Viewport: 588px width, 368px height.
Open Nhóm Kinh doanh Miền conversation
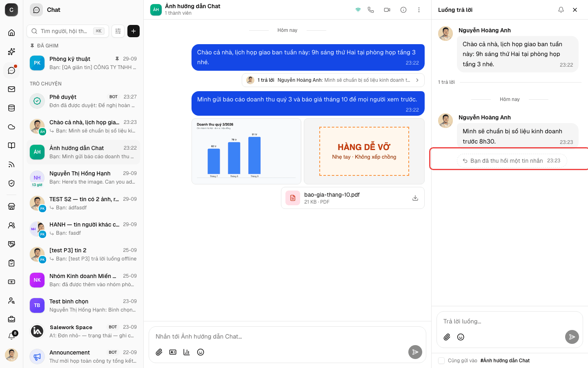pos(83,280)
